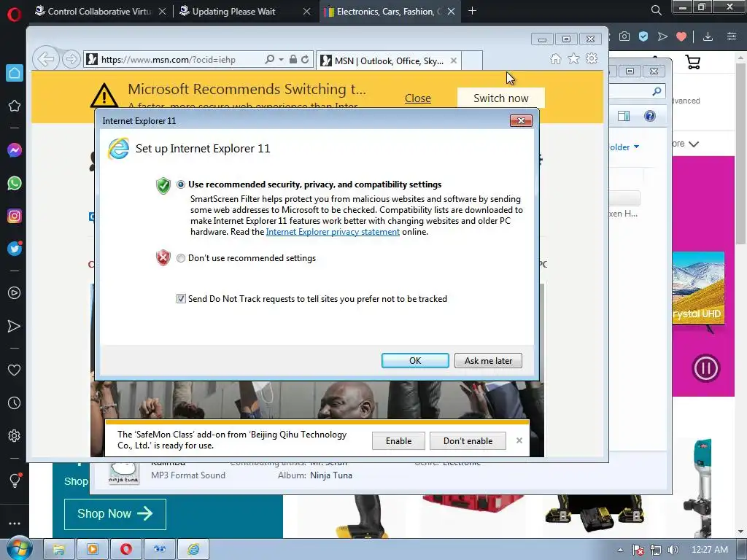Open My Flow send icon in sidebar
This screenshot has height=560, width=747.
click(15, 326)
